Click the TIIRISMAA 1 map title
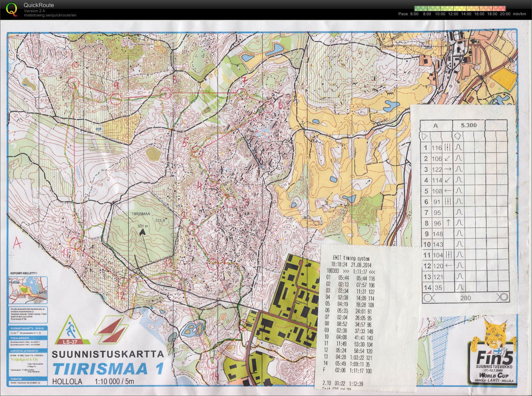Viewport: 532px width, 396px height. pos(108,369)
